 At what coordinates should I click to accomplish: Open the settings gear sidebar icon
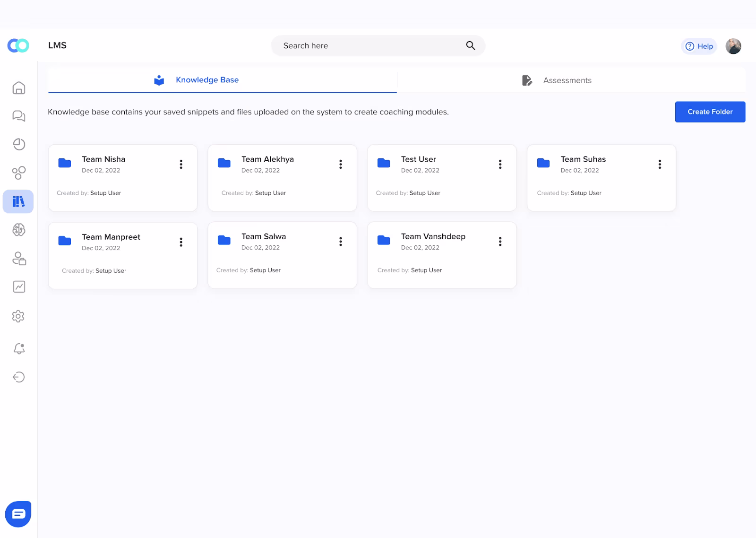[x=18, y=316]
